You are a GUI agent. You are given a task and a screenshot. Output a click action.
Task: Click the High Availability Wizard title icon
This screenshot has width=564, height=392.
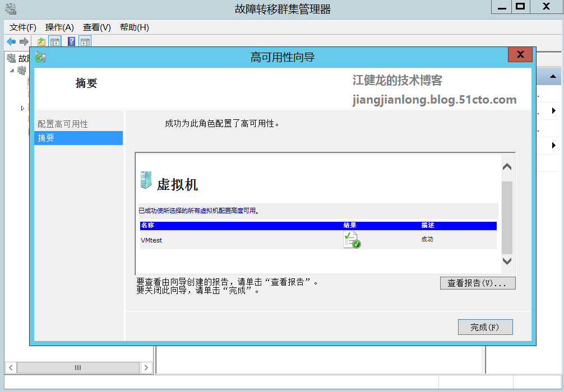tap(40, 57)
